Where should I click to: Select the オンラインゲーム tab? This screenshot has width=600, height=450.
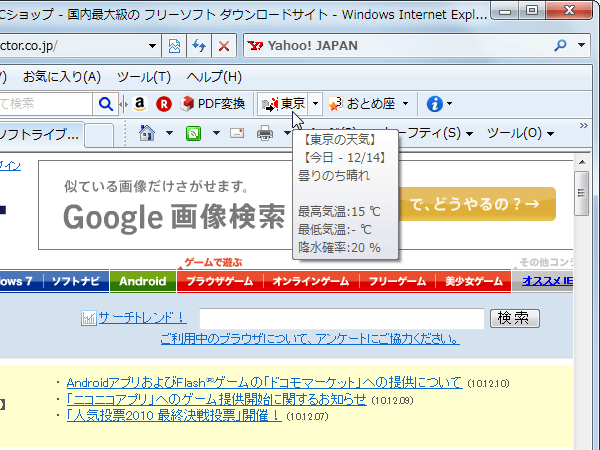(311, 281)
